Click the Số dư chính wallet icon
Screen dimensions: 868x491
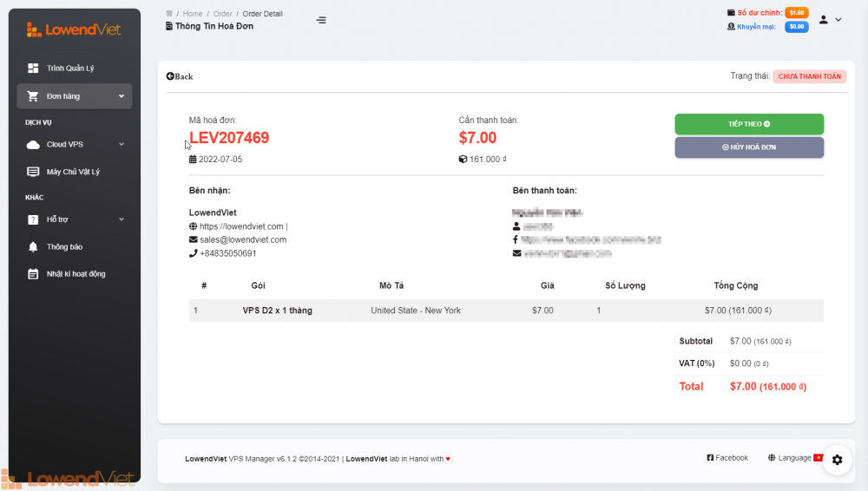click(731, 13)
